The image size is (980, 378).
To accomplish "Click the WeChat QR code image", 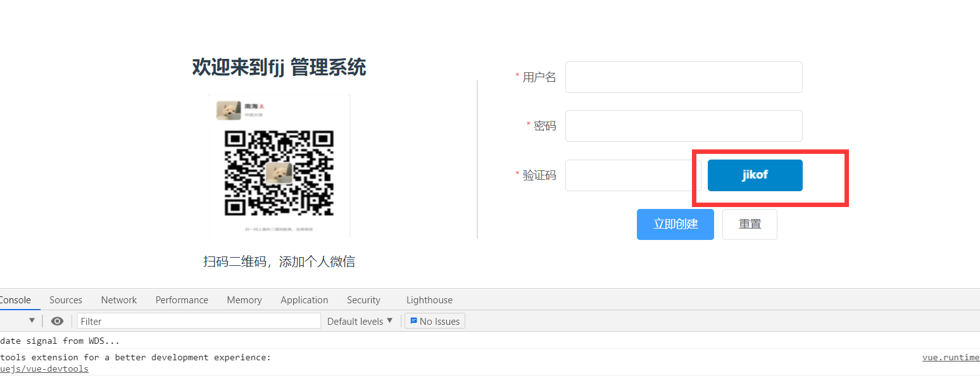I will coord(279,165).
